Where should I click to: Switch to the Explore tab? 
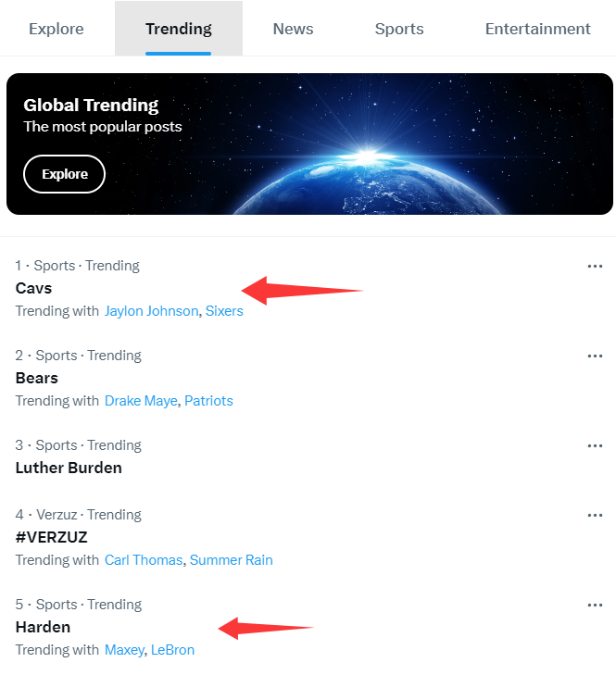[57, 29]
